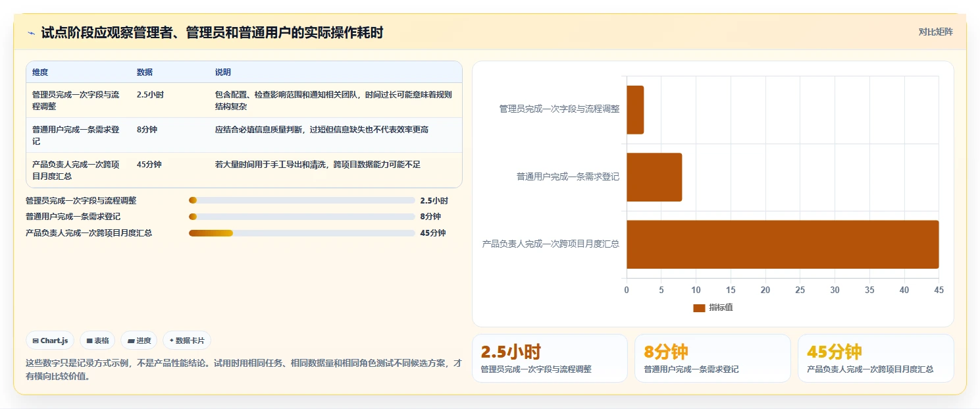Click the heading 试点阶段应观察管理者
Viewport: 980px width, 409px height.
pos(212,33)
